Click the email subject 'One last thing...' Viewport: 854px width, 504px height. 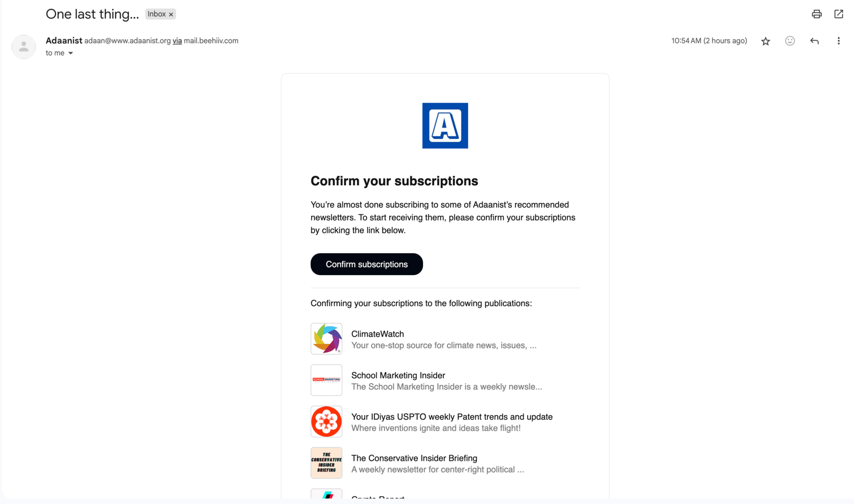coord(93,14)
